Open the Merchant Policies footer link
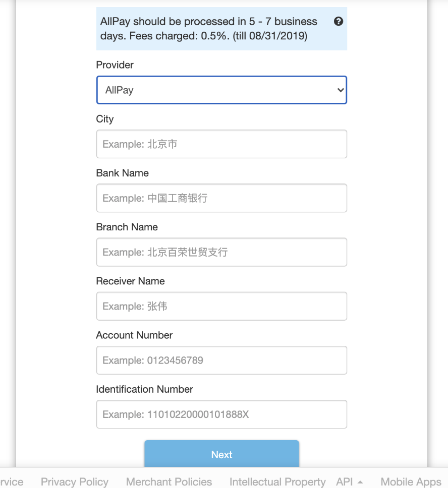Image resolution: width=448 pixels, height=488 pixels. [169, 482]
